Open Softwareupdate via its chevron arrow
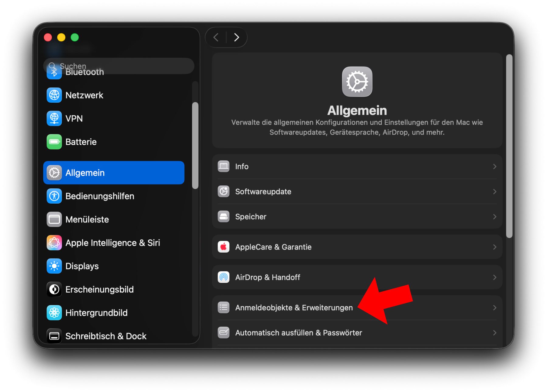Screen dimensions: 547x392 tap(494, 191)
